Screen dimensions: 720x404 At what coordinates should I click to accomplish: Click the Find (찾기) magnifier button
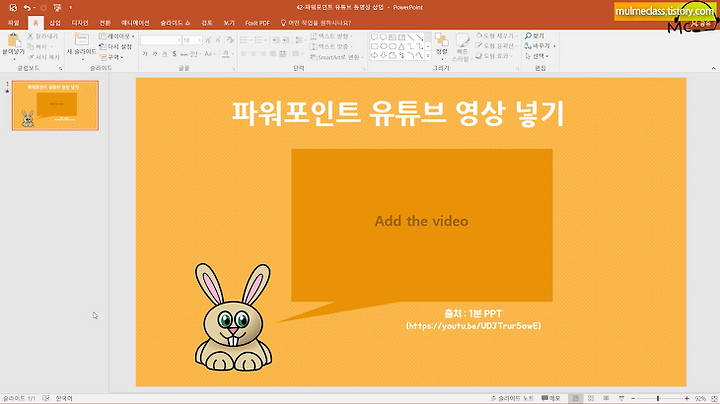[x=534, y=36]
